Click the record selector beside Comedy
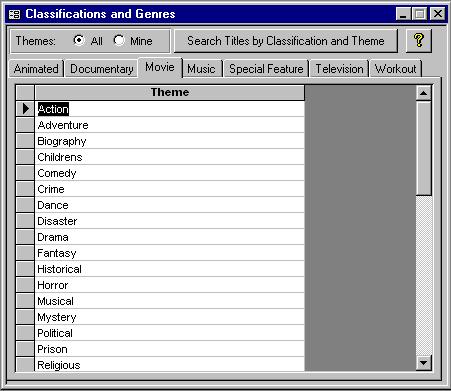451x391 pixels. tap(25, 173)
